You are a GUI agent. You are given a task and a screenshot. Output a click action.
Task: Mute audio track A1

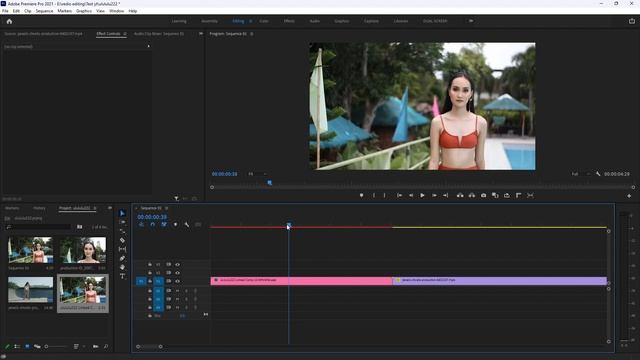[x=178, y=291]
